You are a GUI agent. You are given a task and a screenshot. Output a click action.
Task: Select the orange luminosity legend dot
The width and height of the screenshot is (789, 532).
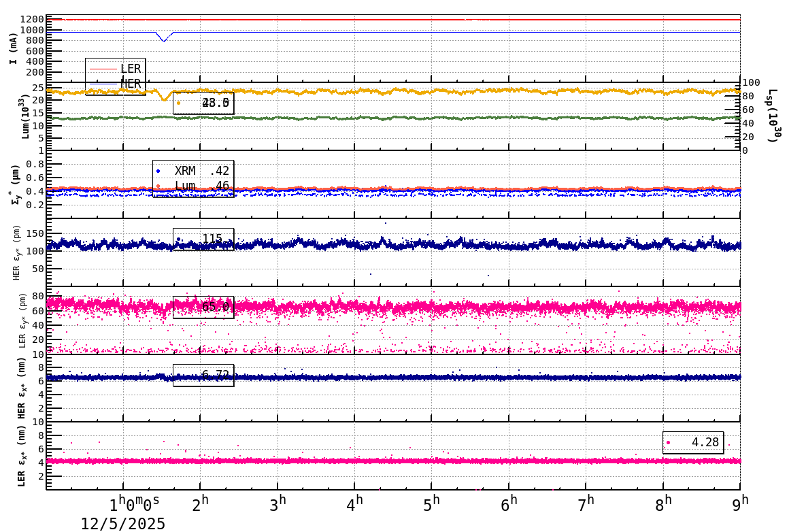click(179, 103)
